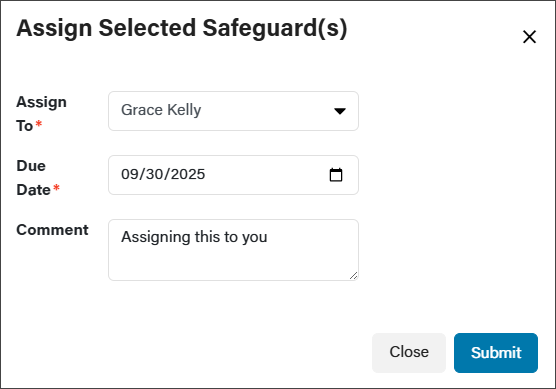Viewport: 556px width, 389px height.
Task: Click the day segment 30 in Due Date
Action: [x=155, y=174]
